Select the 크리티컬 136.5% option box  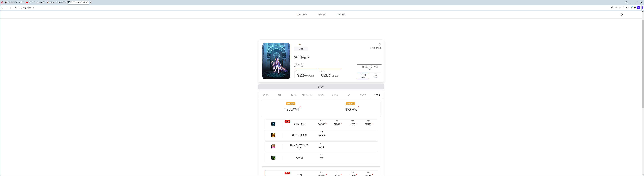pos(363,76)
